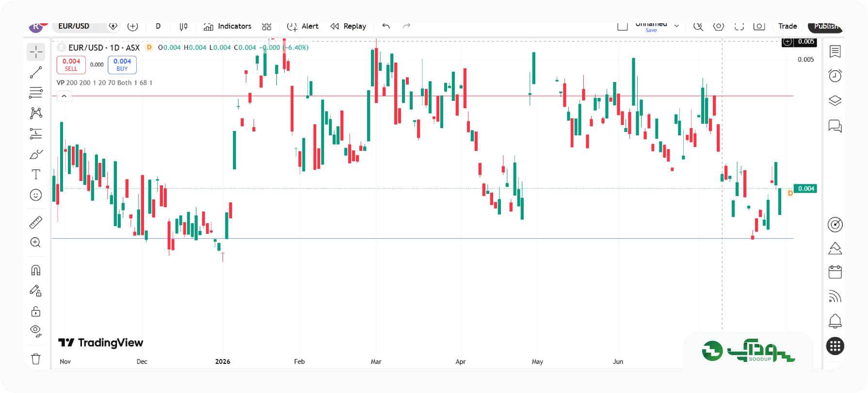Select the Text annotation tool

(36, 174)
